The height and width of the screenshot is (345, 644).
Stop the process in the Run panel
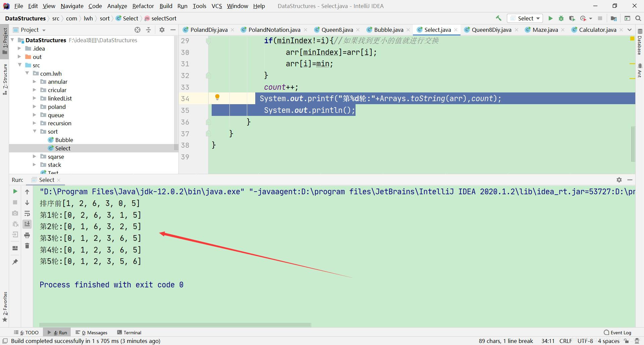pyautogui.click(x=15, y=202)
